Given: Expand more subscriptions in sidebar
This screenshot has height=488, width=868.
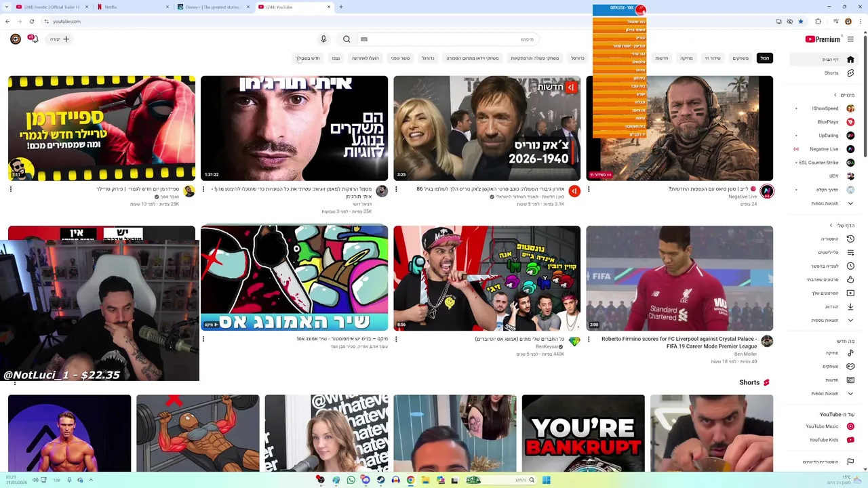Looking at the screenshot, I should pyautogui.click(x=824, y=203).
